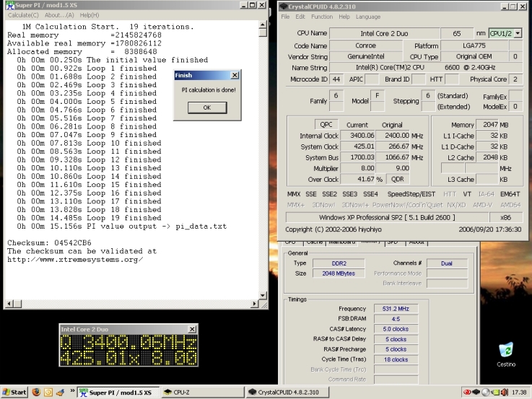Open the Start menu

pos(14,393)
